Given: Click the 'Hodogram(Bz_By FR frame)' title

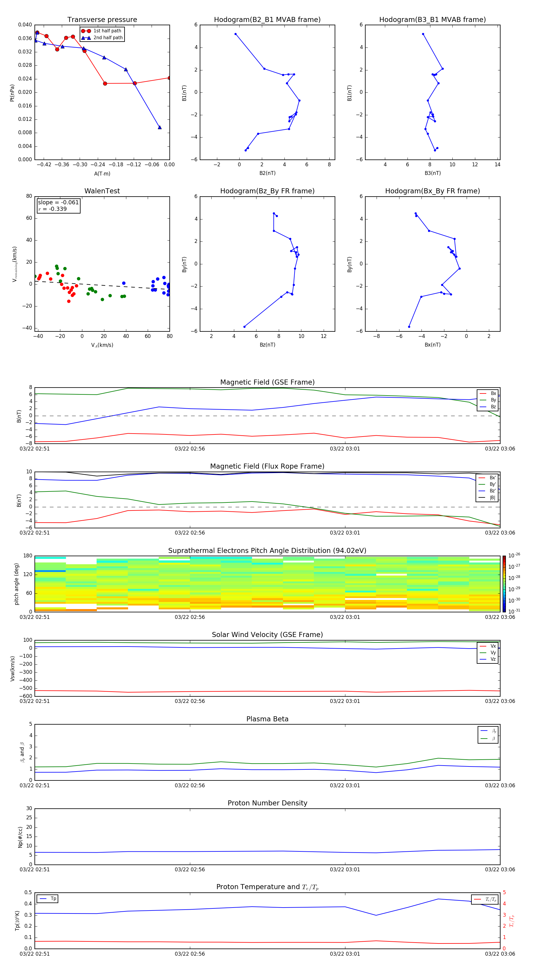Looking at the screenshot, I should pos(267,191).
